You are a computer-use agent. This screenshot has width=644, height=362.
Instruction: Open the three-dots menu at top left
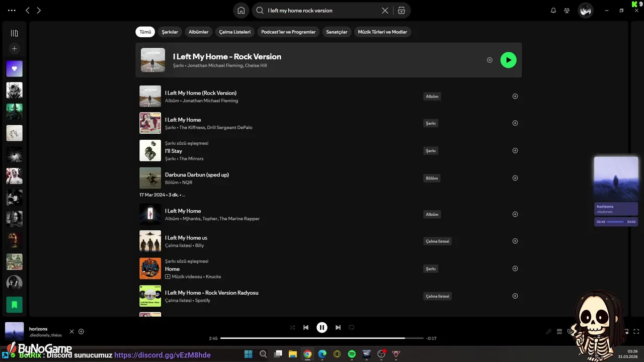click(x=12, y=10)
